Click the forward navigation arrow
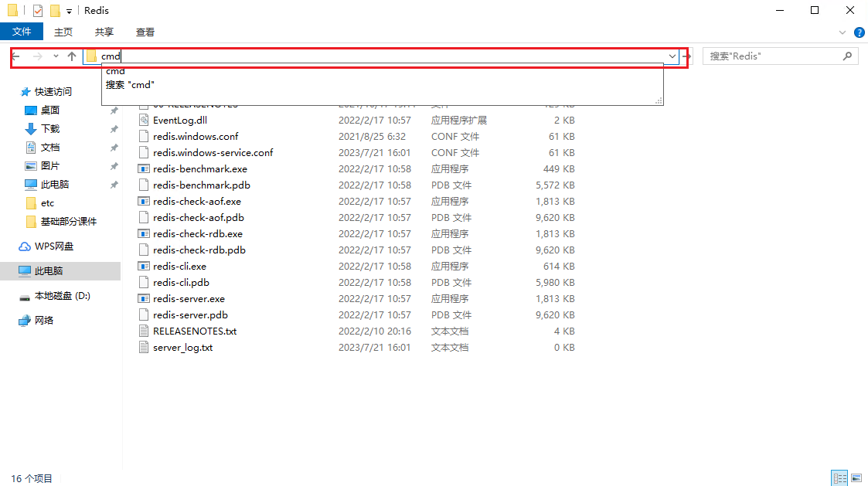Screen dimensions: 868x486 point(38,56)
